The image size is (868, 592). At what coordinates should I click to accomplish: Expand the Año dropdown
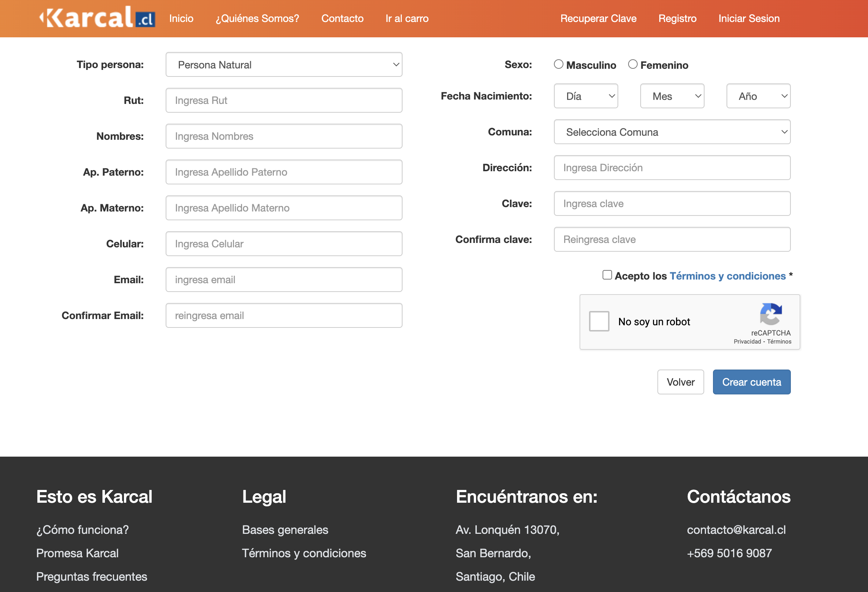(758, 96)
